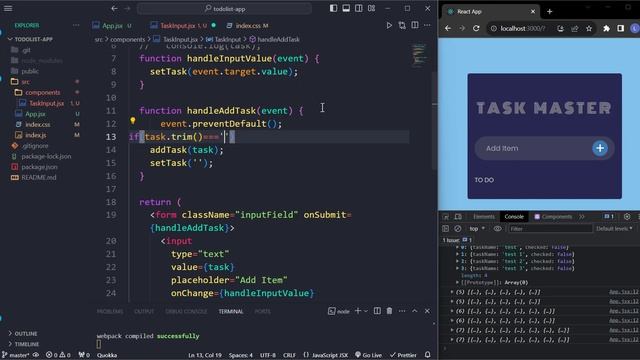Open the PROBLEMS panel tab
This screenshot has height=360, width=640.
pyautogui.click(x=110, y=311)
